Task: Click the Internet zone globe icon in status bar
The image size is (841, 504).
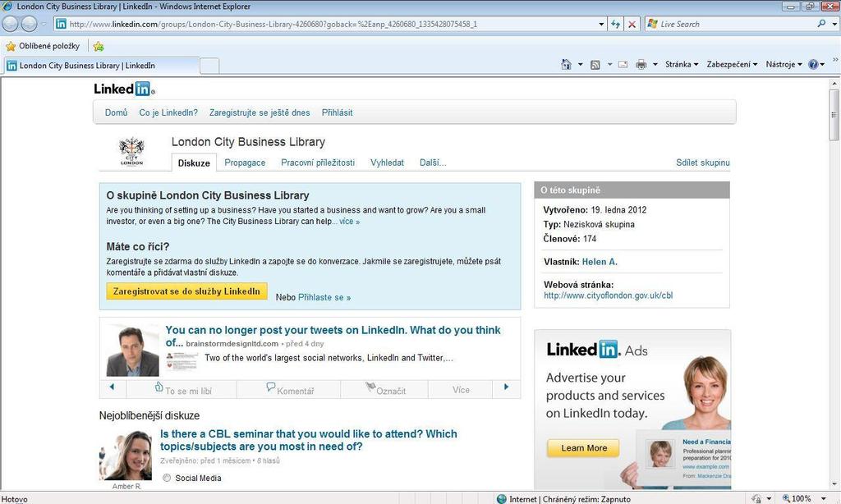Action: (x=502, y=498)
